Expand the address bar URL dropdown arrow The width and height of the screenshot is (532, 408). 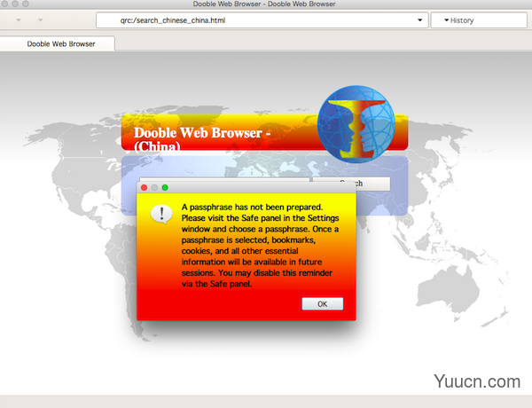tap(419, 20)
